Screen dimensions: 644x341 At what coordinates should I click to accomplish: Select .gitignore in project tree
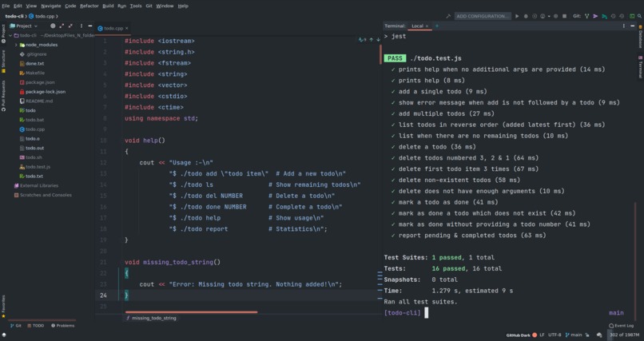[x=34, y=54]
